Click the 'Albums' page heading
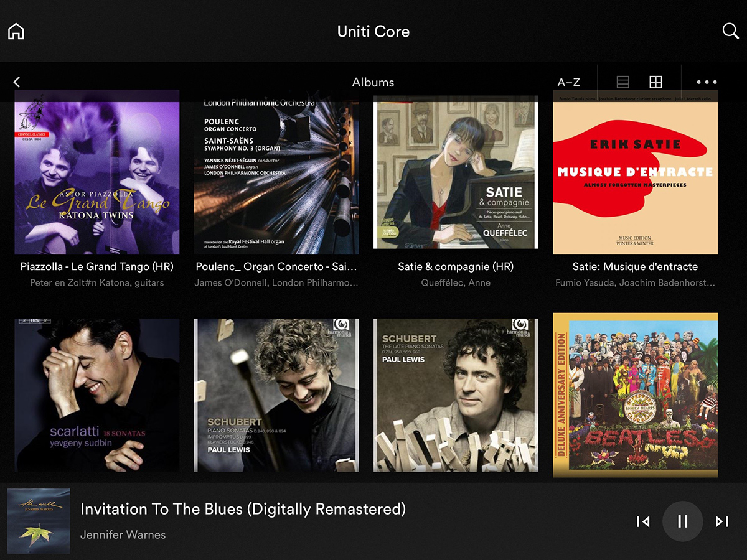Viewport: 747px width, 560px height. [374, 82]
